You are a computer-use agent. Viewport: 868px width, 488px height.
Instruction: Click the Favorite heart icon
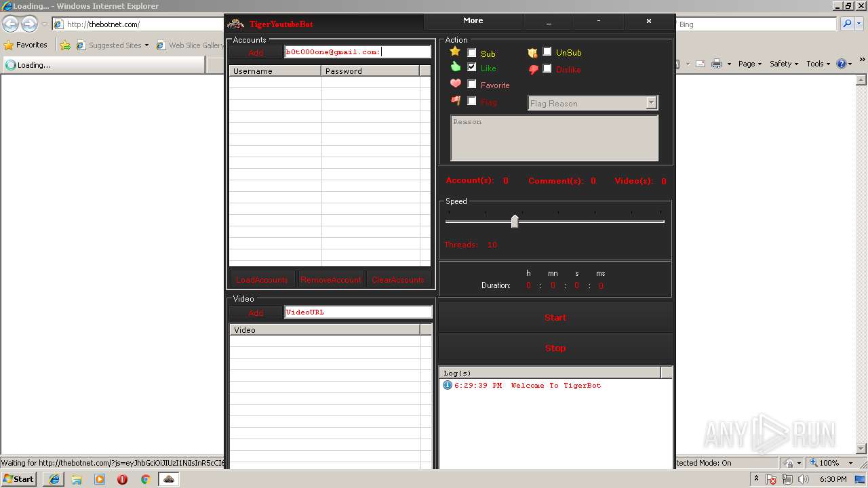point(456,83)
